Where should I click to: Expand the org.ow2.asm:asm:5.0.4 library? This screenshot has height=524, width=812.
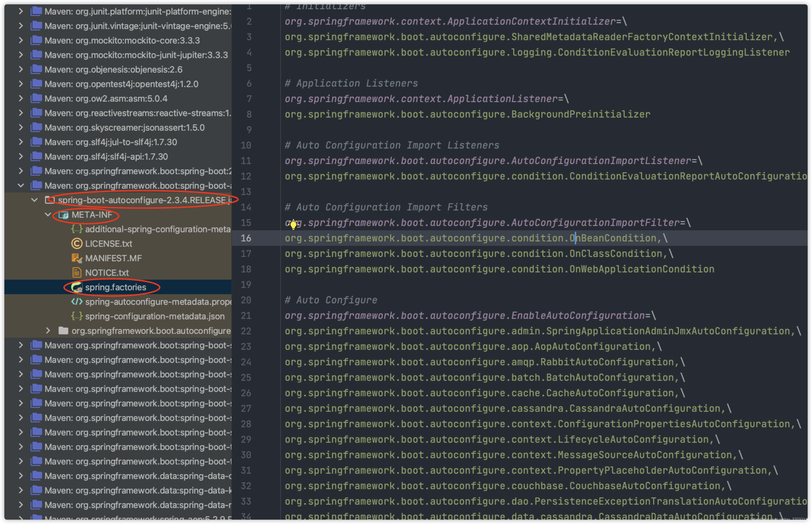21,98
